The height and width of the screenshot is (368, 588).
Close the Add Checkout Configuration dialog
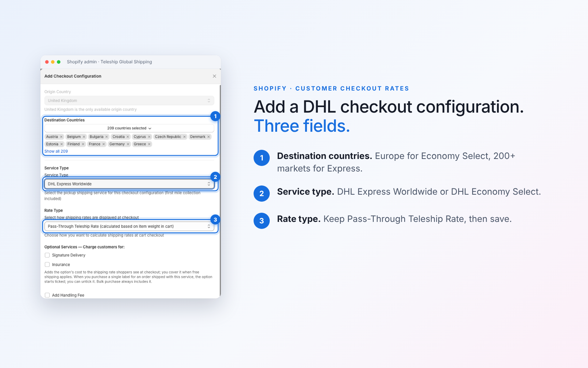(x=214, y=76)
